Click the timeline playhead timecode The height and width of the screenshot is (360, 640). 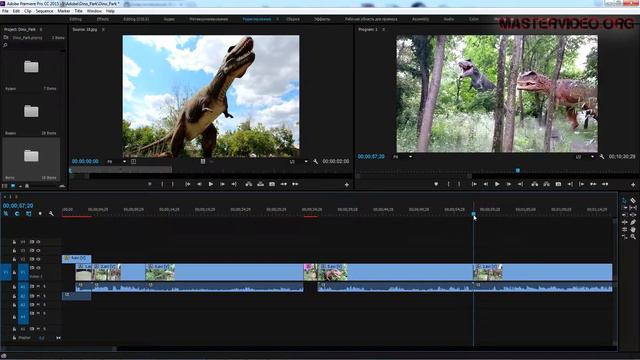(18, 206)
